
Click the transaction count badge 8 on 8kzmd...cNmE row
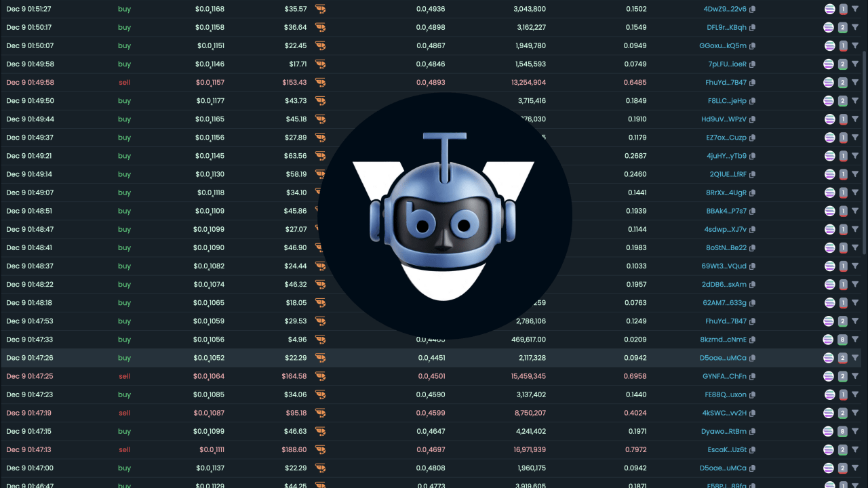(x=842, y=340)
